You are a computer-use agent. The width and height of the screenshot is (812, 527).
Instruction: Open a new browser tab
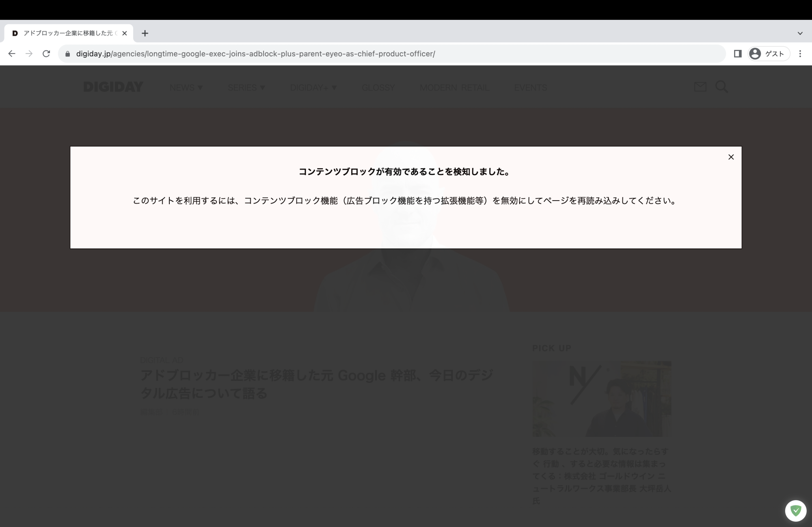(x=145, y=33)
